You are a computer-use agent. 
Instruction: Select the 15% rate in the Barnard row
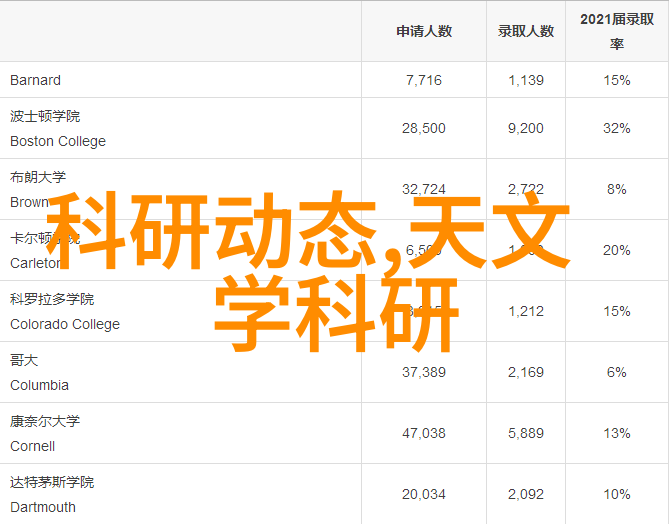click(617, 80)
